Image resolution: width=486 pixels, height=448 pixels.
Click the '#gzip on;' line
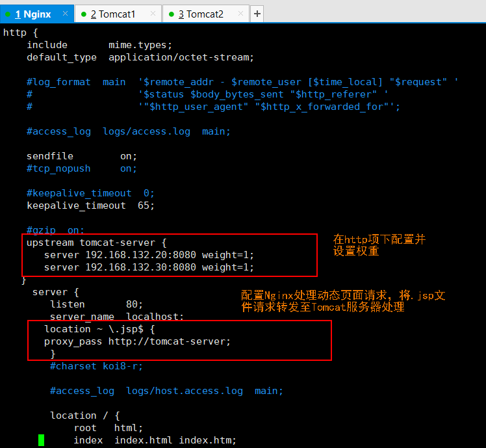pos(55,230)
